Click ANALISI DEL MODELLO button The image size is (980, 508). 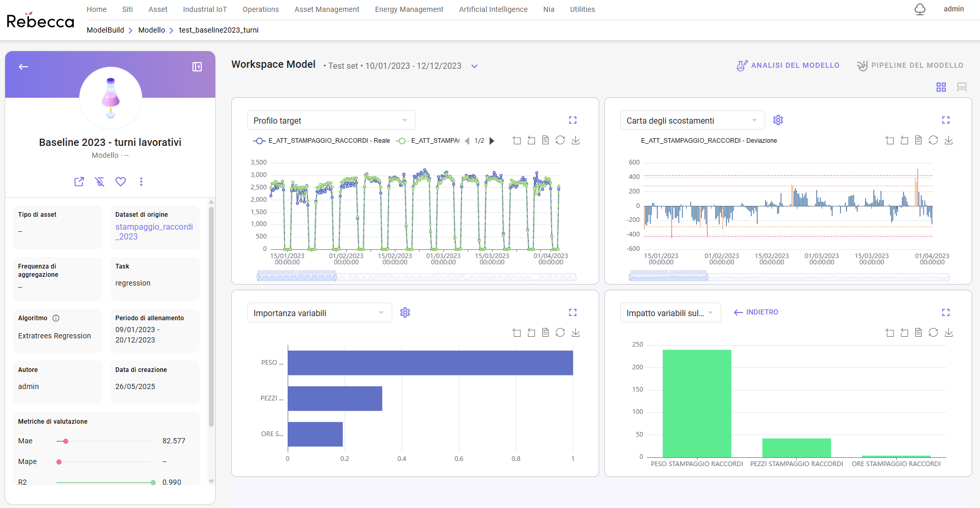788,66
